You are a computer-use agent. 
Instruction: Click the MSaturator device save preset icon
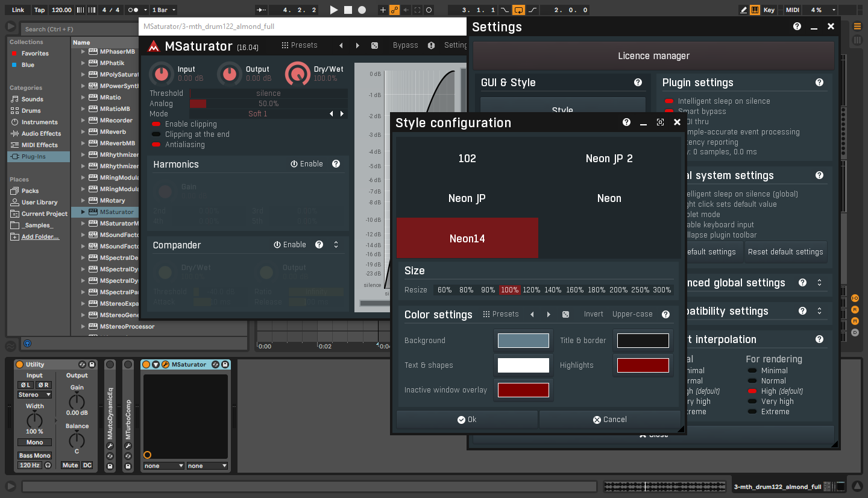(x=225, y=365)
